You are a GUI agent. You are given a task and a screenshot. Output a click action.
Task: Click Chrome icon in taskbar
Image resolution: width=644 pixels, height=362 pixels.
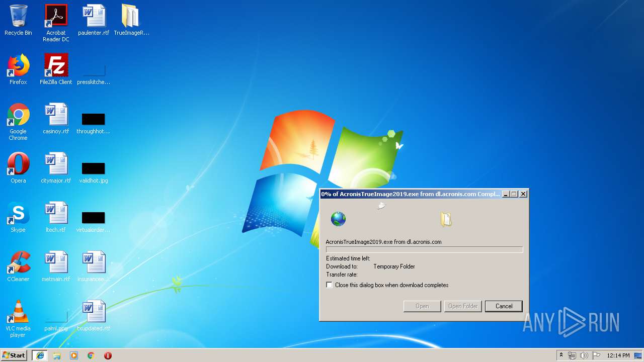point(91,355)
